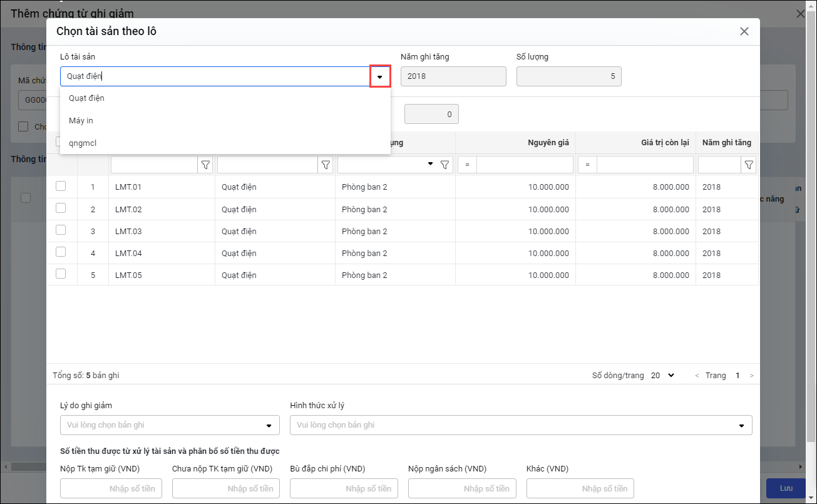Choose Máy in from asset lot list
The image size is (817, 504).
81,120
